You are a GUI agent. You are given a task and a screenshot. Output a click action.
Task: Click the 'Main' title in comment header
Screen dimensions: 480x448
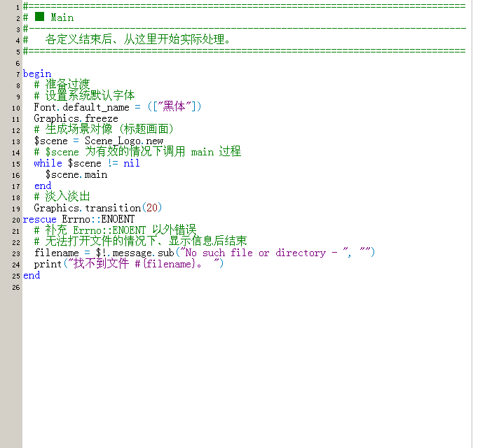[x=62, y=17]
